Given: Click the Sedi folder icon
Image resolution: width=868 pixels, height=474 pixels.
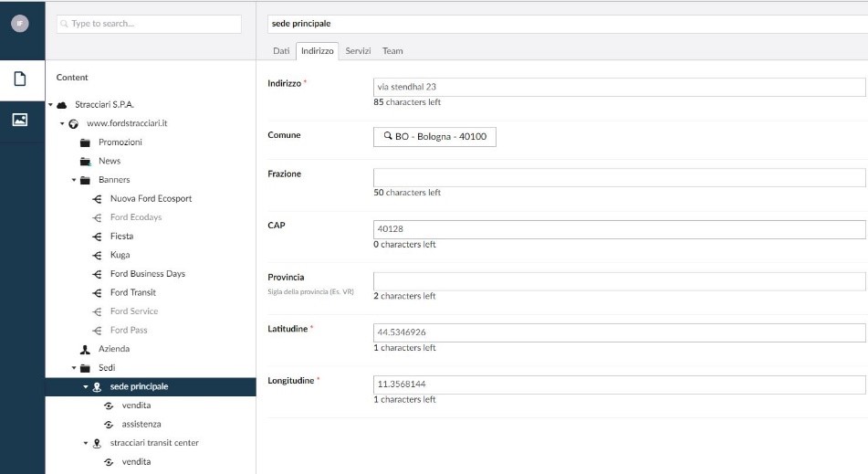Looking at the screenshot, I should click(x=85, y=368).
